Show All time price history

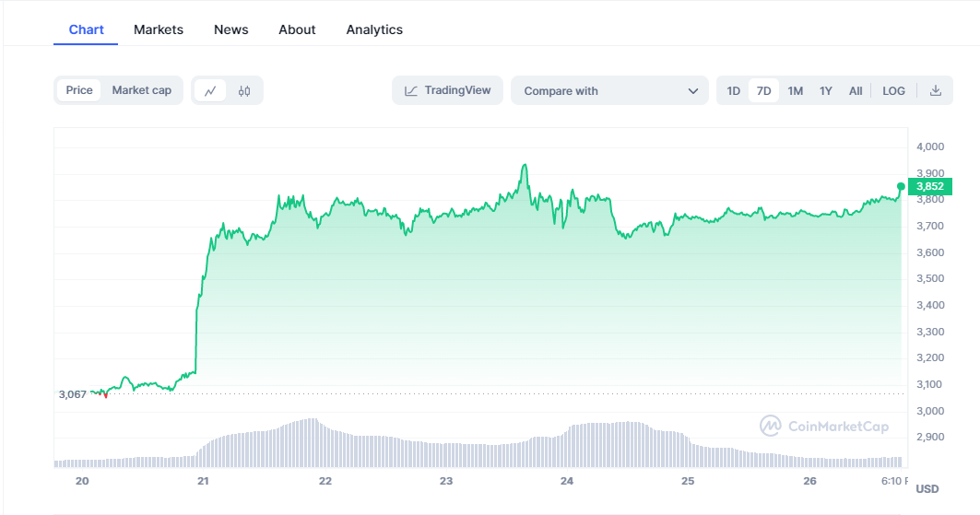[x=856, y=90]
